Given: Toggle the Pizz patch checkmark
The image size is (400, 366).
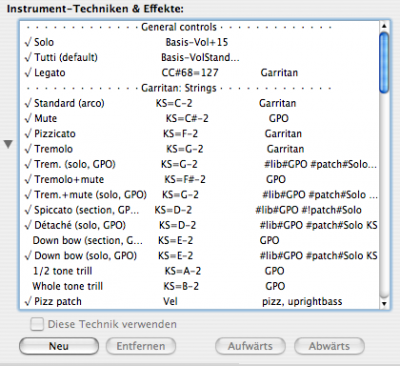Looking at the screenshot, I should [28, 302].
